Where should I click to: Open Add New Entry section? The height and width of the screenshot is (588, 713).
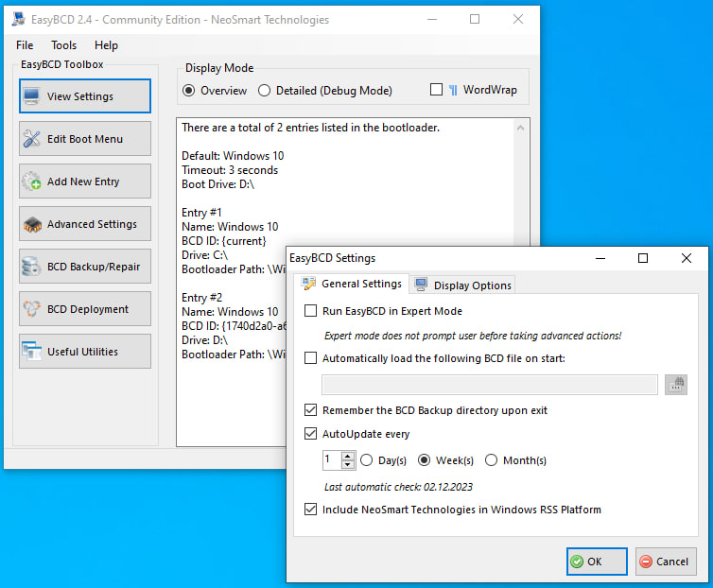point(85,182)
